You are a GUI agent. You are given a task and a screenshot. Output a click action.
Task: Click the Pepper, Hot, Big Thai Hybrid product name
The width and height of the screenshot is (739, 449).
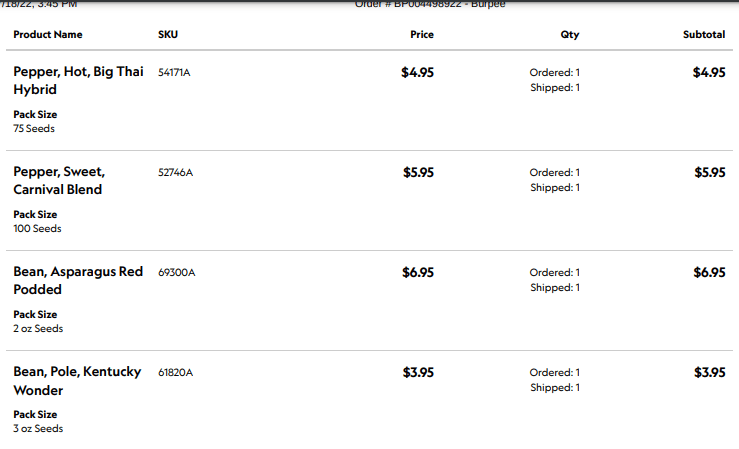[x=77, y=81]
